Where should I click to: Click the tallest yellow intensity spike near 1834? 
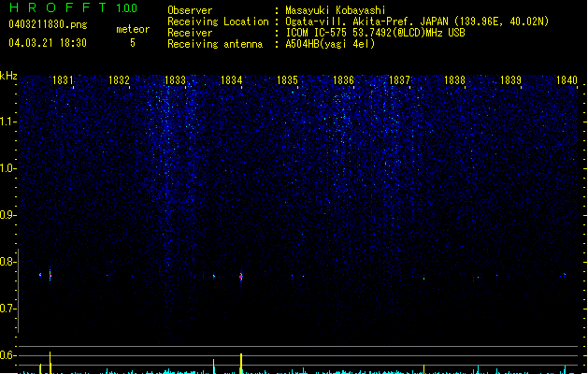click(241, 363)
